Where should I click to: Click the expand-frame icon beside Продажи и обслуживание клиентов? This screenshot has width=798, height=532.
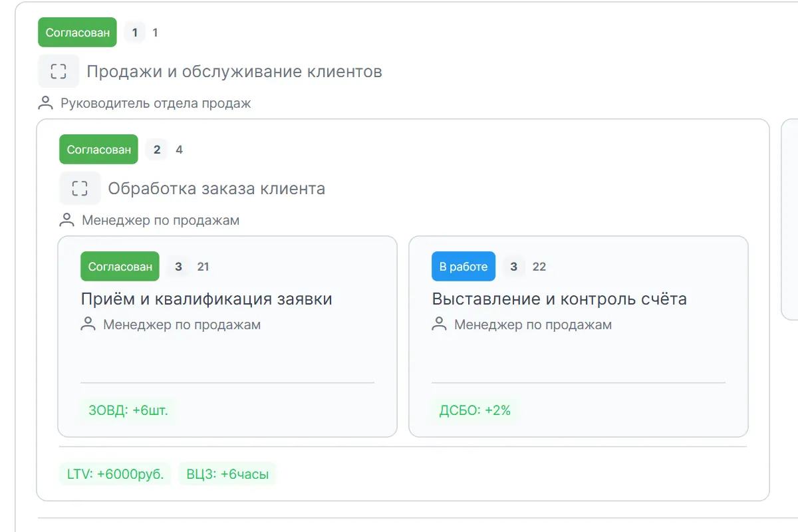59,71
